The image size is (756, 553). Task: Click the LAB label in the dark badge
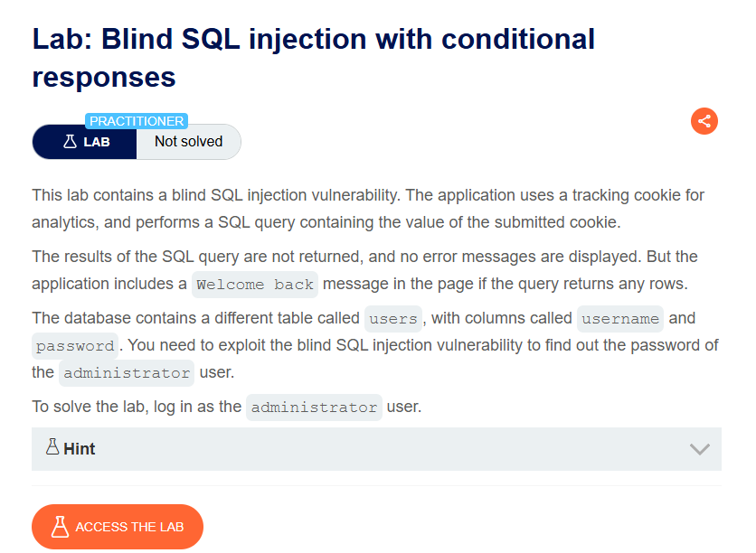tap(97, 142)
